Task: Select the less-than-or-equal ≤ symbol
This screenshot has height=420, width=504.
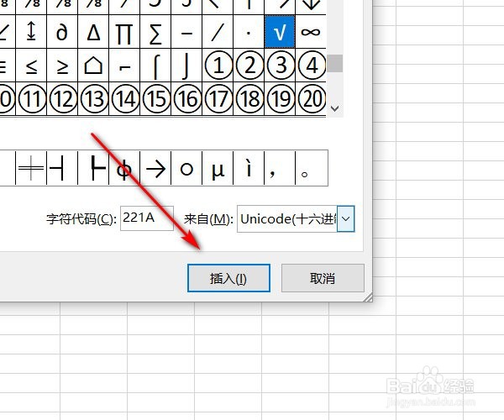Action: click(31, 66)
